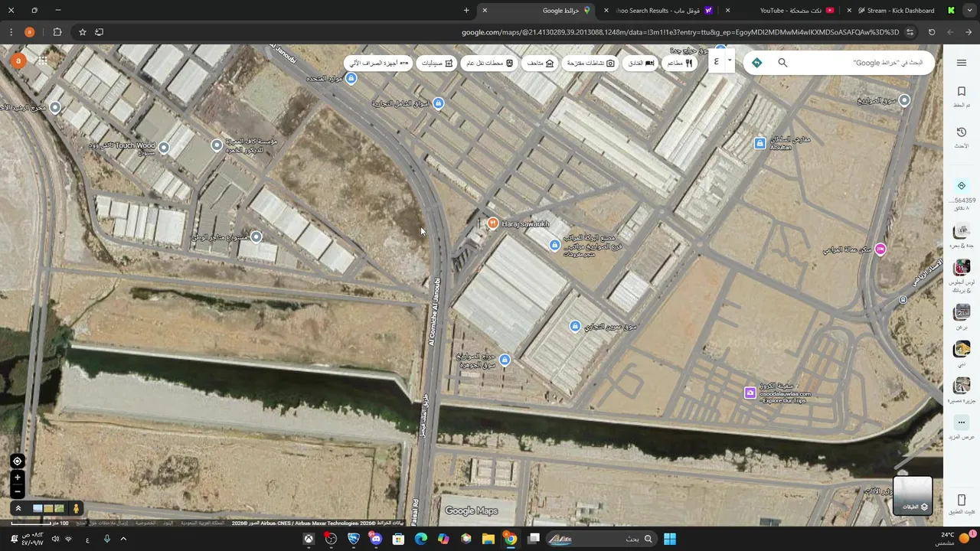
Task: Toggle Windows microphone icon in system tray
Action: (x=106, y=539)
